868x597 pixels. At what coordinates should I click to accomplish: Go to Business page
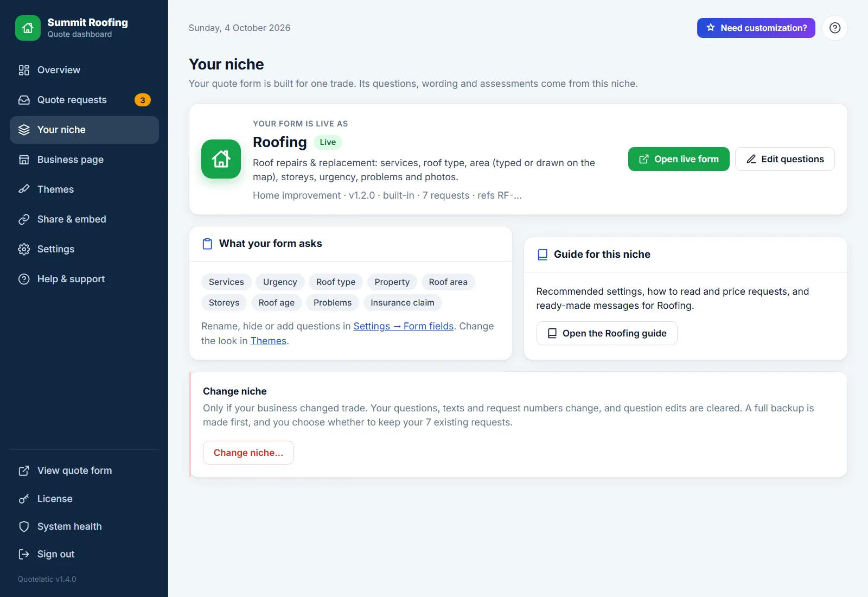[x=84, y=160]
